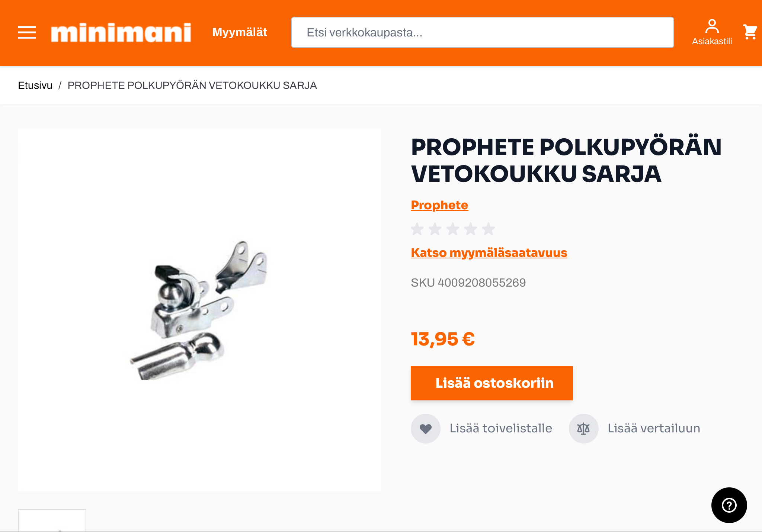Rate product with the first star
Screen dimensions: 762x532
pos(417,229)
